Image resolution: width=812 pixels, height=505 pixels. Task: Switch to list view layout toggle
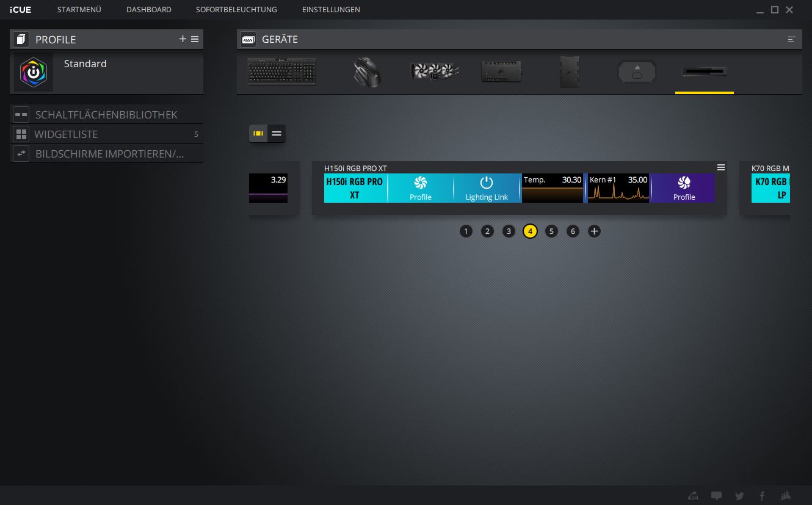click(x=277, y=134)
